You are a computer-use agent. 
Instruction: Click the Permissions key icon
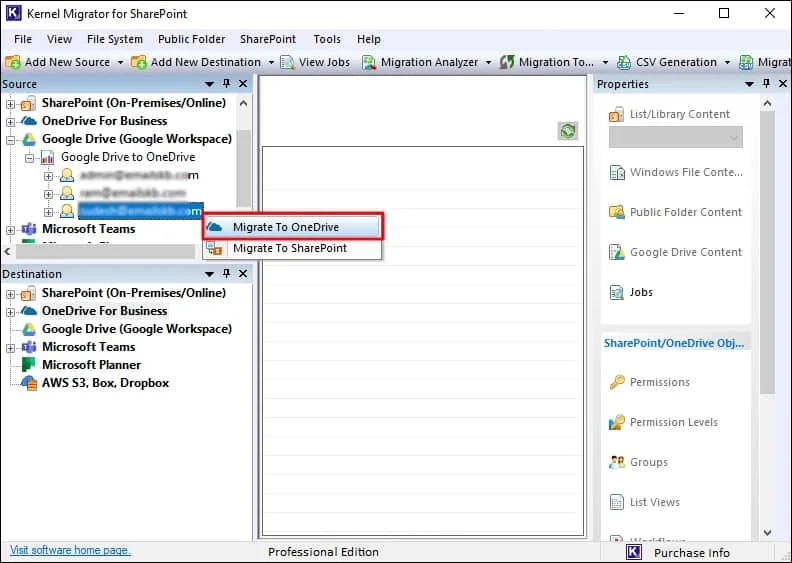[x=617, y=382]
